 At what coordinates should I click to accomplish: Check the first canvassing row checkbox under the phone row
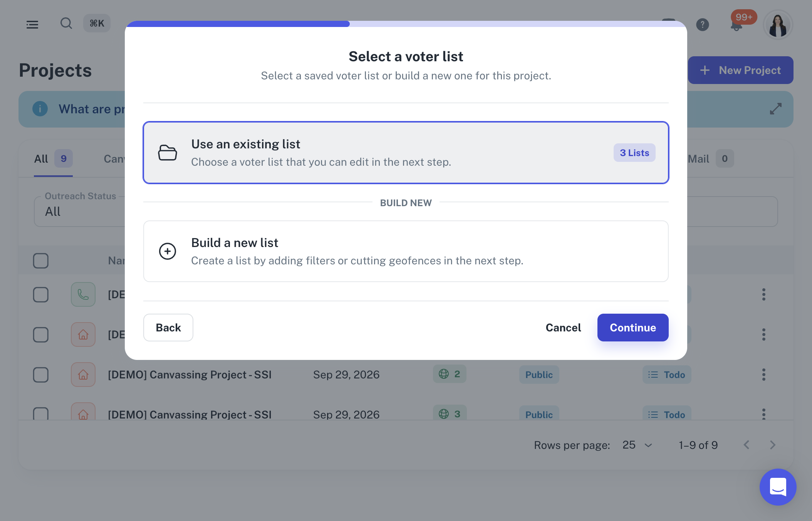pos(41,335)
